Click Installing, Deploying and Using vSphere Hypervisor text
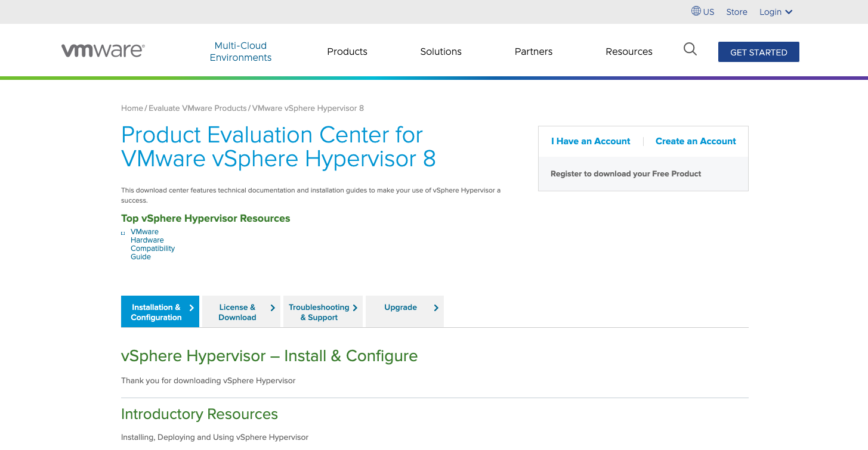868x450 pixels. pyautogui.click(x=215, y=437)
